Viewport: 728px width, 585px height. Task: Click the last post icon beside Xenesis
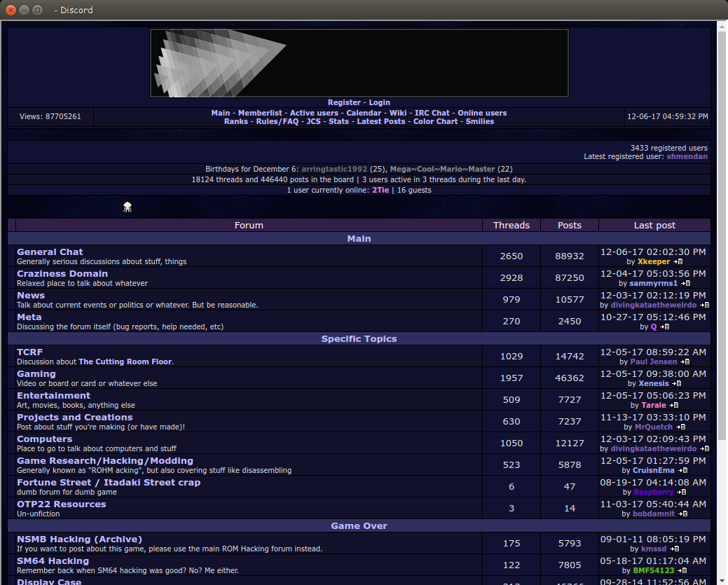tap(676, 384)
